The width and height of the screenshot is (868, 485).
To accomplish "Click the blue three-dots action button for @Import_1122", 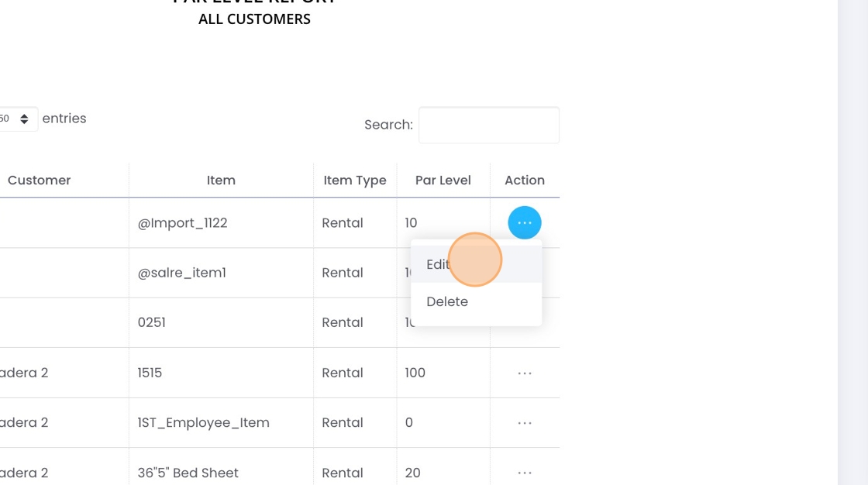I will (x=525, y=223).
